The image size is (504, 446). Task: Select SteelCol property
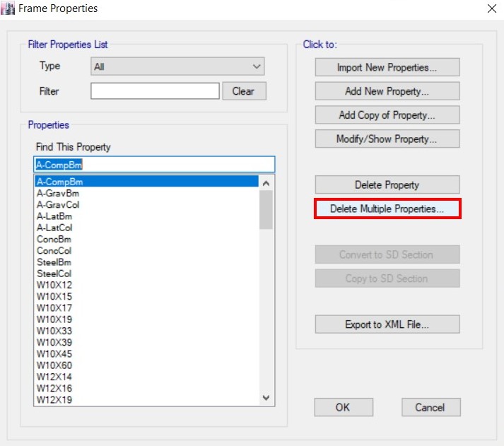146,274
